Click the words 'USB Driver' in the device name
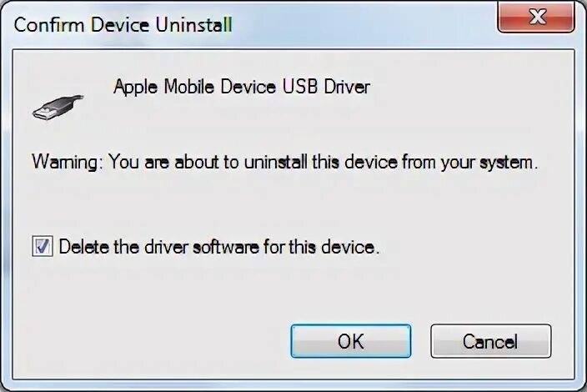The image size is (587, 392). pyautogui.click(x=326, y=87)
